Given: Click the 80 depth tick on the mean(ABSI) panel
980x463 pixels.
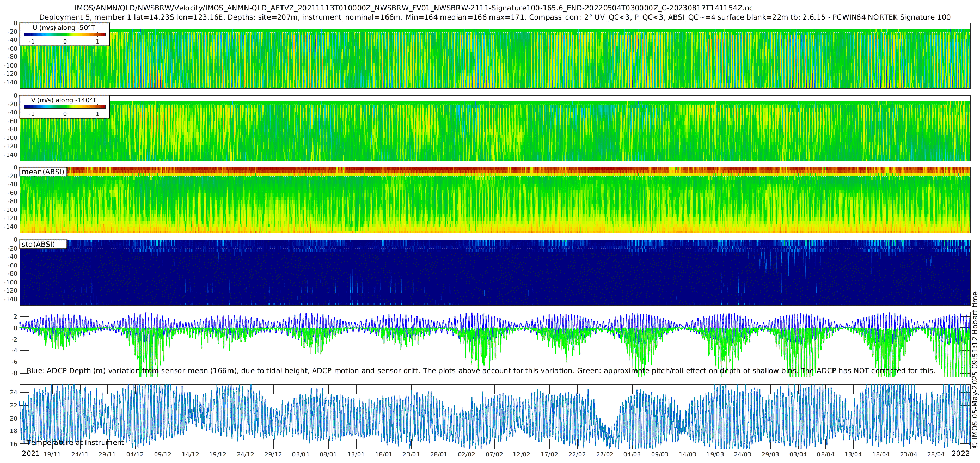Looking at the screenshot, I should coord(14,202).
